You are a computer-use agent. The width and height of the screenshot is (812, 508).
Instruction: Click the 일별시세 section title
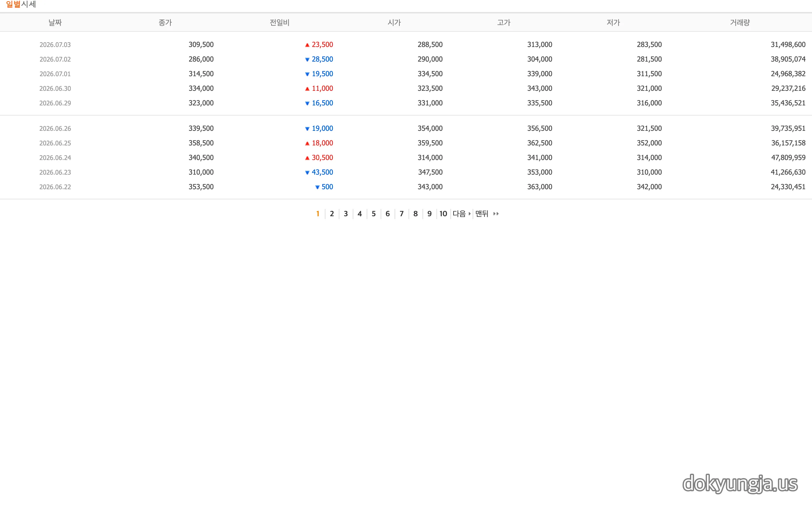pyautogui.click(x=21, y=4)
